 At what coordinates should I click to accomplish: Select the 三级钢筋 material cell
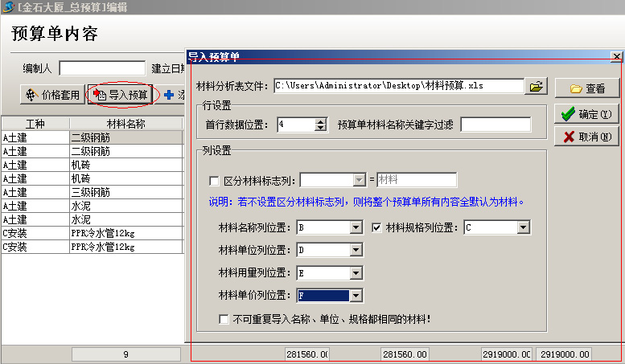[x=126, y=192]
